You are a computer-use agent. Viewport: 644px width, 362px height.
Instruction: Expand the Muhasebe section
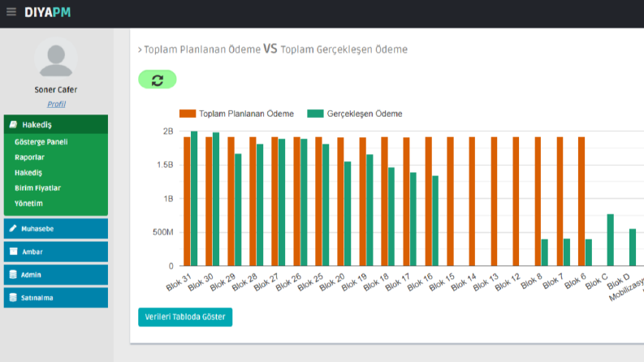tap(56, 229)
